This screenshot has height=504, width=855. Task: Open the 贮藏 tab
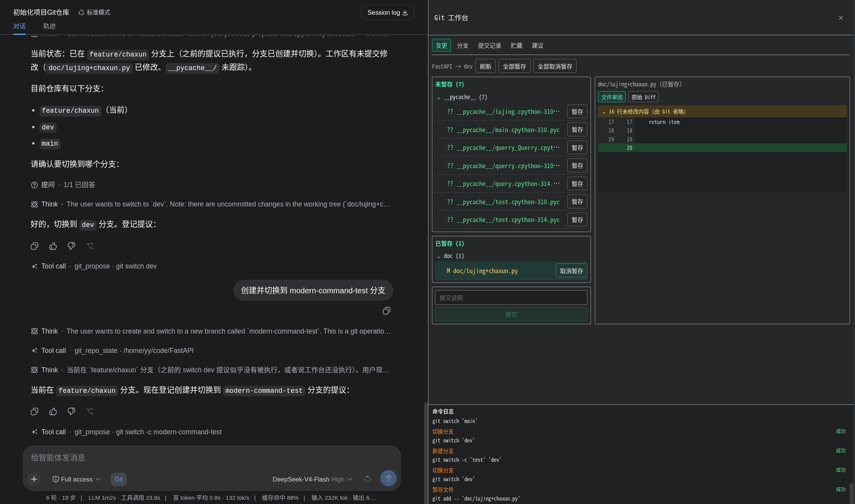point(516,46)
